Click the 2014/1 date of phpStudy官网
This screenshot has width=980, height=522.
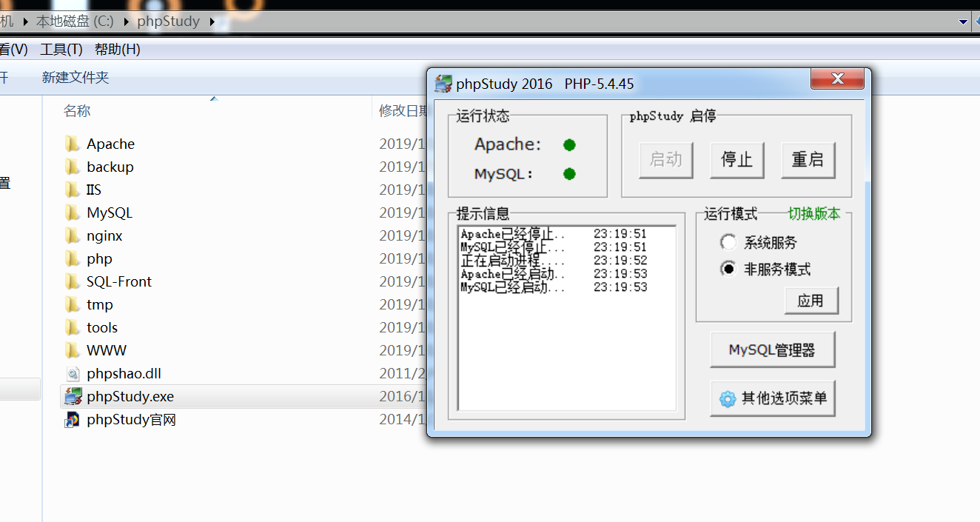[x=403, y=419]
